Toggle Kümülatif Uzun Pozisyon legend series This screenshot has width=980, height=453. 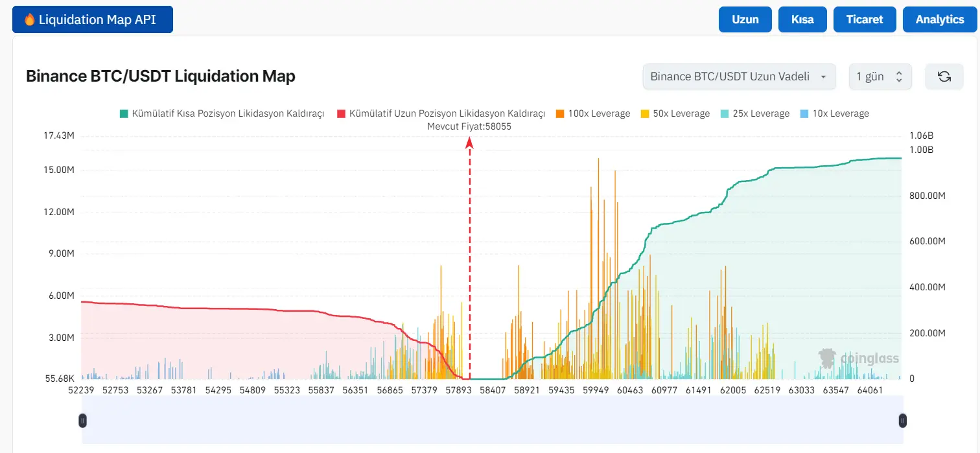441,113
